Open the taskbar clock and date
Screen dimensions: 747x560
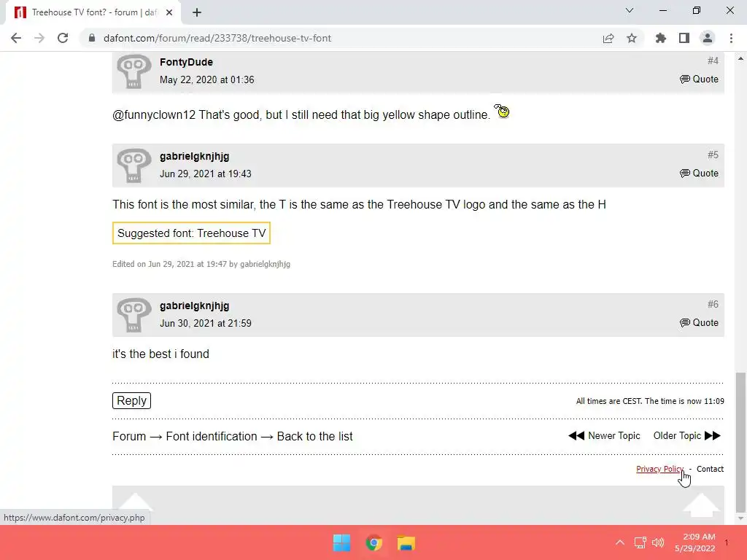point(695,542)
